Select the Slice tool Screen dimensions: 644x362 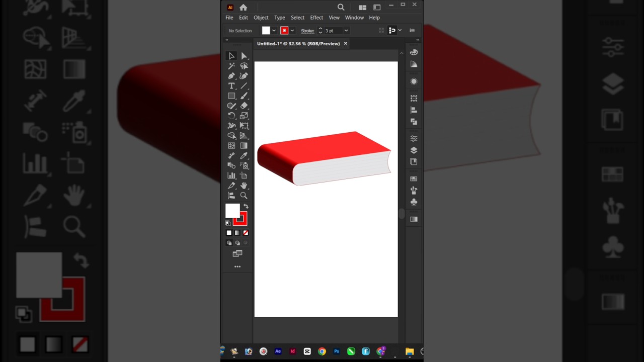tap(231, 186)
